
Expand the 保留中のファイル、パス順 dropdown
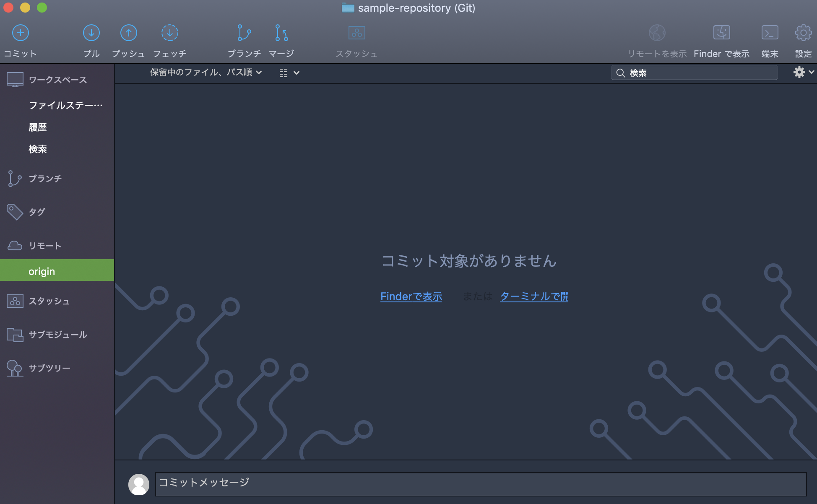pyautogui.click(x=205, y=72)
